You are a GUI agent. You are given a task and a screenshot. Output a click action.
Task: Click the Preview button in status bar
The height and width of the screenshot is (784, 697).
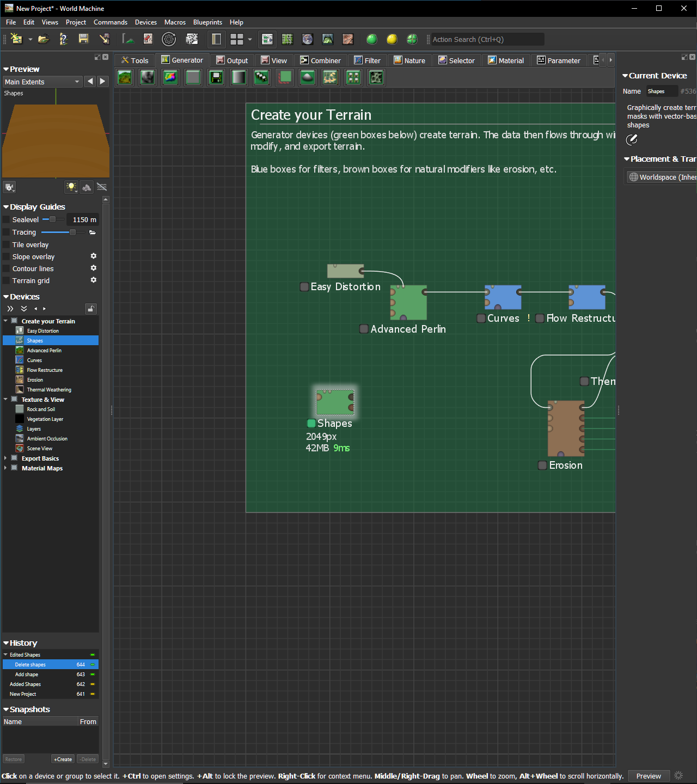click(x=649, y=776)
